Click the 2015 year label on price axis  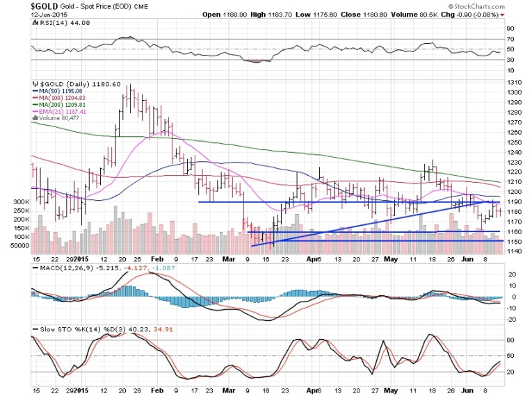click(81, 259)
